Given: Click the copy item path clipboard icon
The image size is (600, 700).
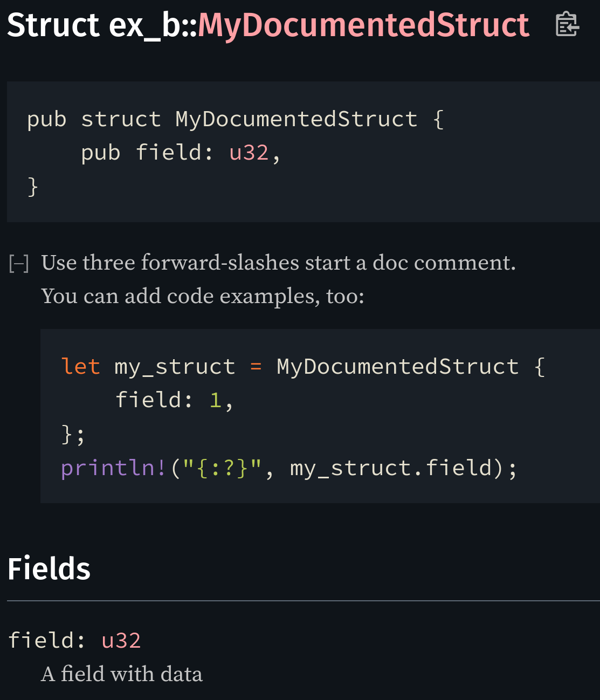Looking at the screenshot, I should pos(567,24).
